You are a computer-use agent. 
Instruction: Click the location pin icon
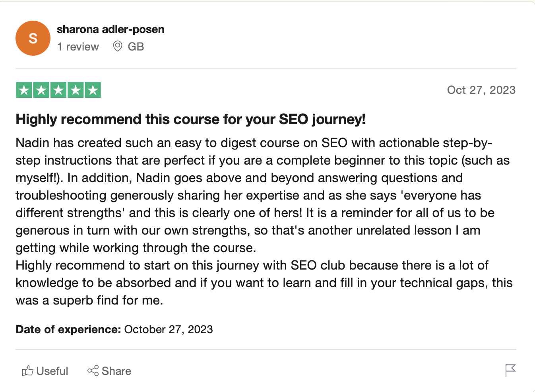coord(118,47)
